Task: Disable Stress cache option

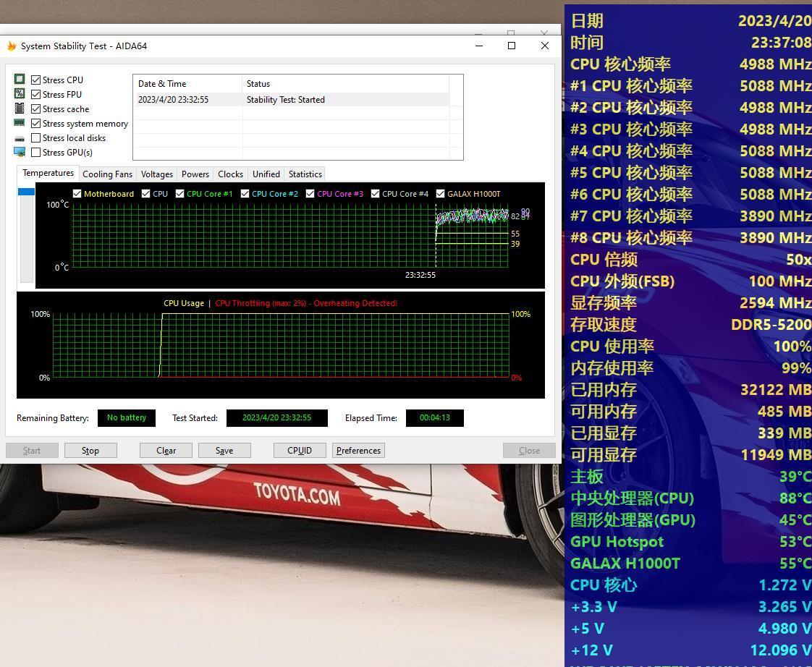Action: (x=35, y=109)
